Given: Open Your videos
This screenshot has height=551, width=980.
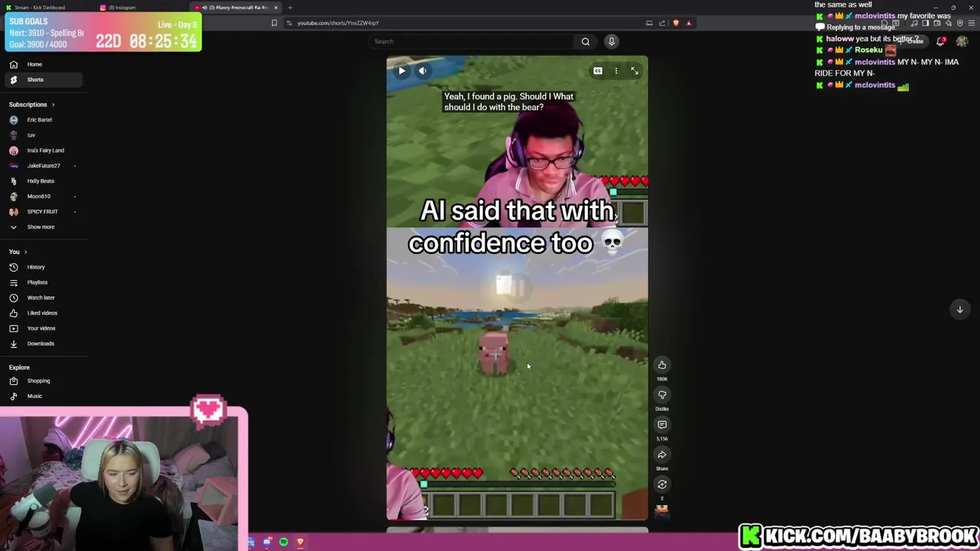Looking at the screenshot, I should coord(44,328).
